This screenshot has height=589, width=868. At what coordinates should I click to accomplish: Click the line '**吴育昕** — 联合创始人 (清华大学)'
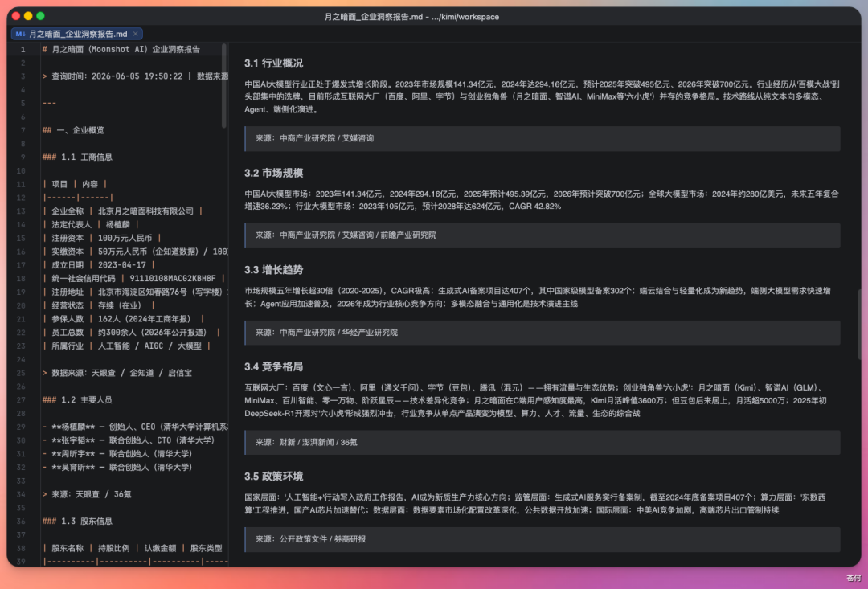117,467
